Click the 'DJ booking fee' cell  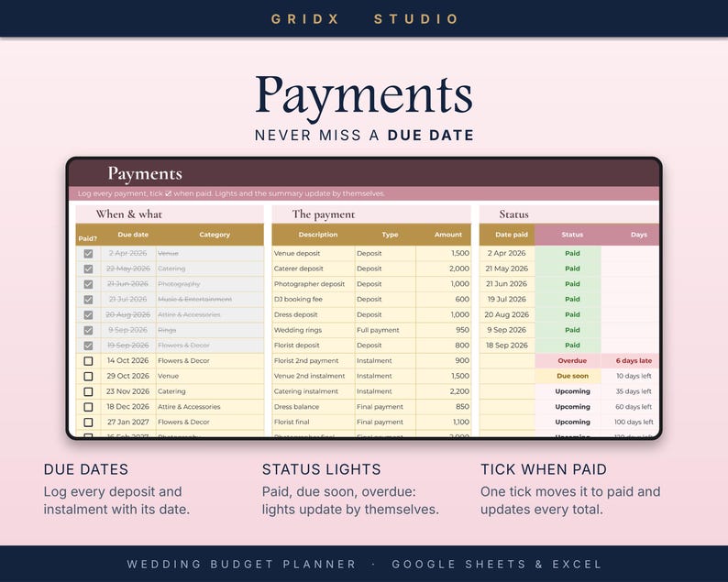point(314,300)
